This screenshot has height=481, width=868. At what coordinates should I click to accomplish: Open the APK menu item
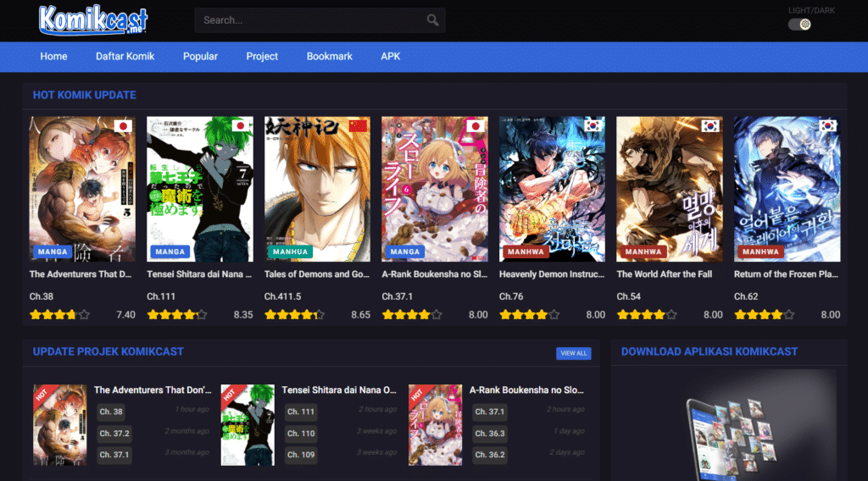pyautogui.click(x=390, y=57)
